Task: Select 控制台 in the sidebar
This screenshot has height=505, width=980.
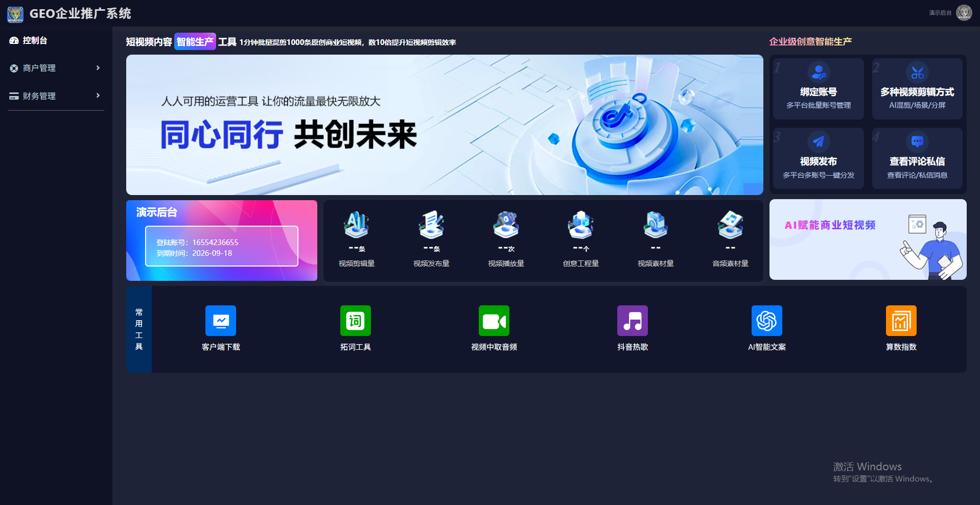Action: (x=35, y=40)
